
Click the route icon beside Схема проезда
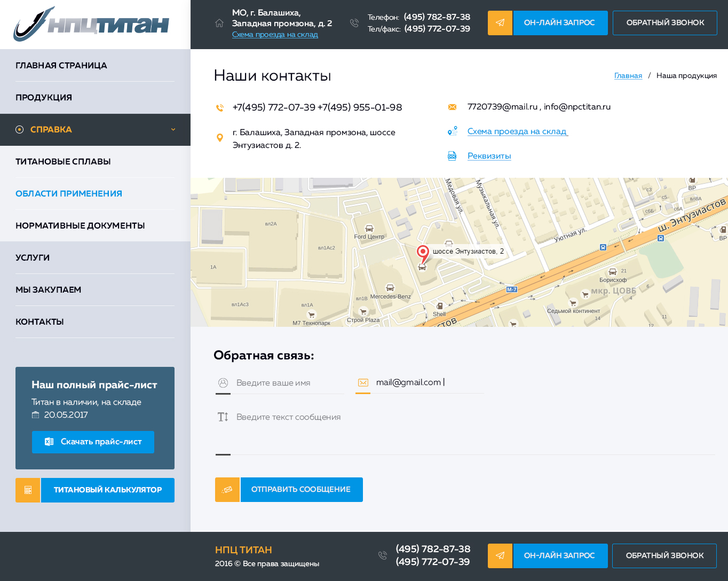point(452,131)
